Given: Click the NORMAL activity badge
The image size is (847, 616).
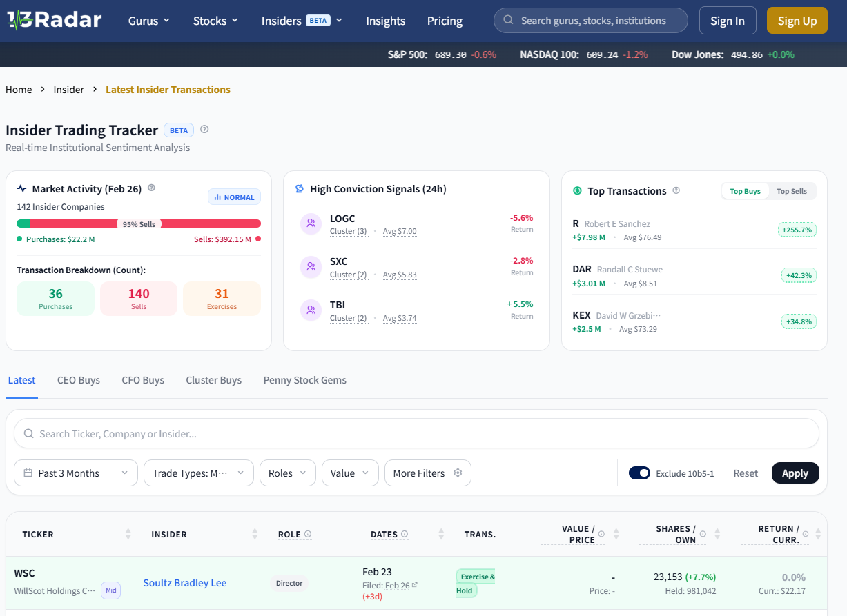Looking at the screenshot, I should click(x=235, y=197).
